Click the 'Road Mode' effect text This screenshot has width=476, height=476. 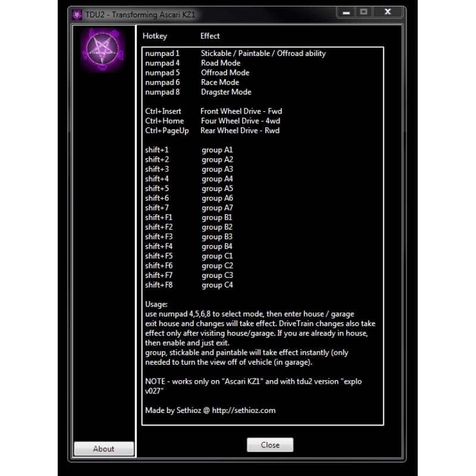point(221,63)
